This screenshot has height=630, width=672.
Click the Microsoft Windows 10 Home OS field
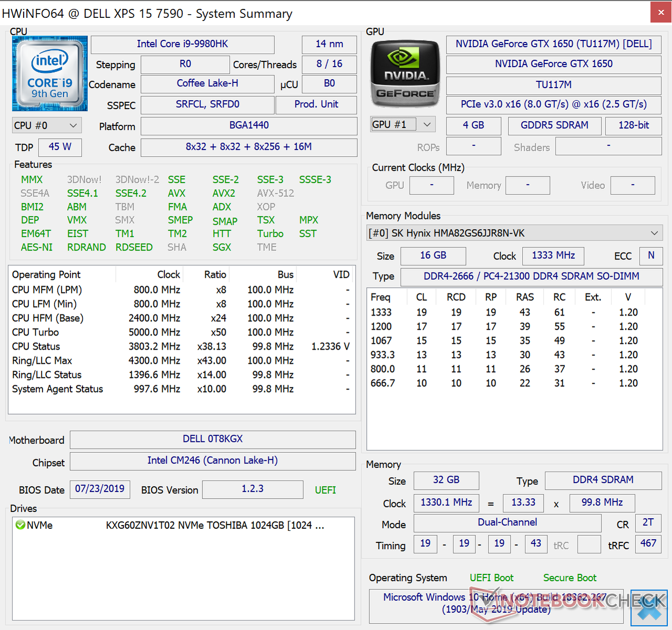click(496, 606)
